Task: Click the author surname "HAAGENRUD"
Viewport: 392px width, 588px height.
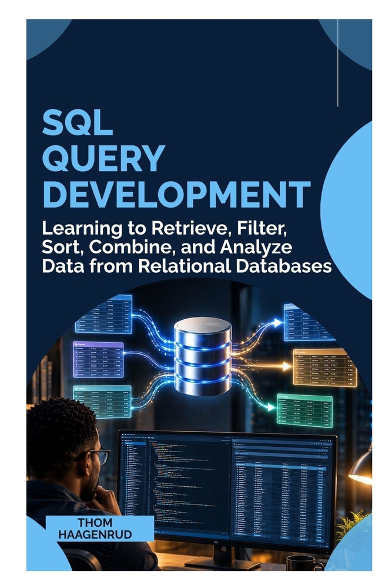Action: tap(95, 534)
